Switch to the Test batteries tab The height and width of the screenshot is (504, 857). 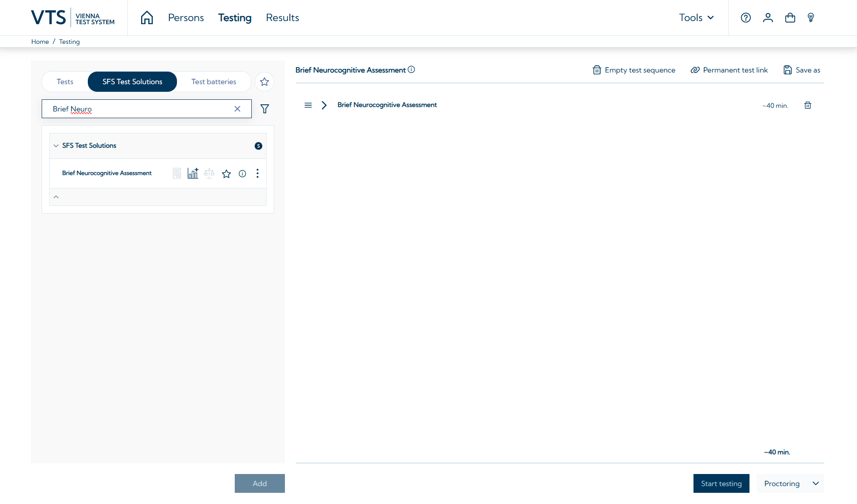(x=214, y=82)
